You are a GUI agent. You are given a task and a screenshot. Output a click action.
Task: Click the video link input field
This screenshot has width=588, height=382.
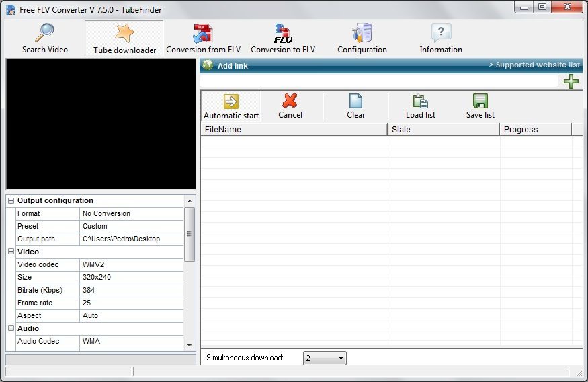coord(379,81)
